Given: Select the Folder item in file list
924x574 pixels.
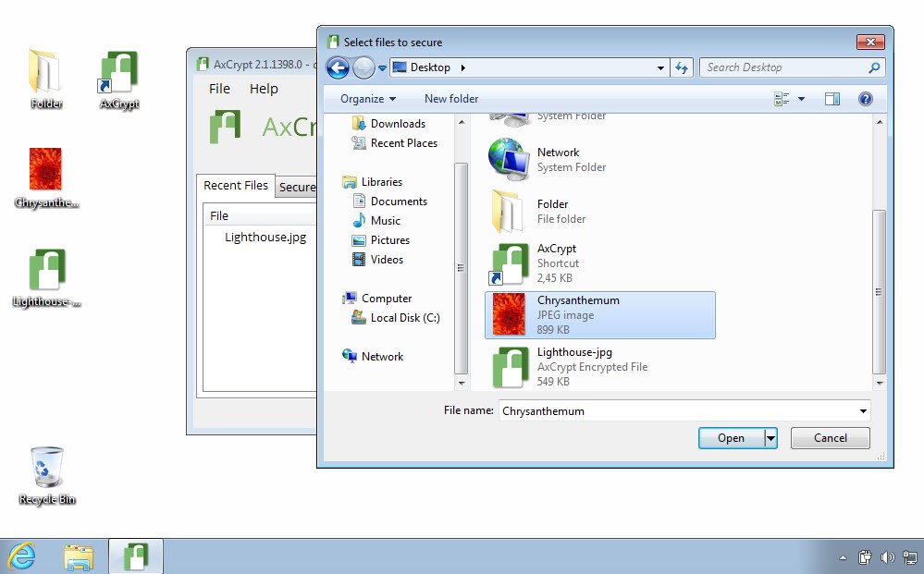Looking at the screenshot, I should coord(600,212).
